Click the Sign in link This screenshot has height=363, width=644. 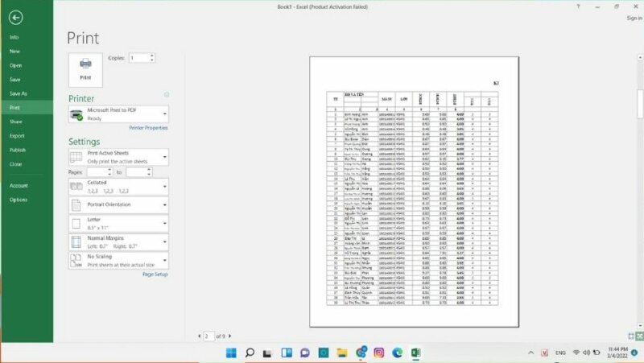coord(634,18)
